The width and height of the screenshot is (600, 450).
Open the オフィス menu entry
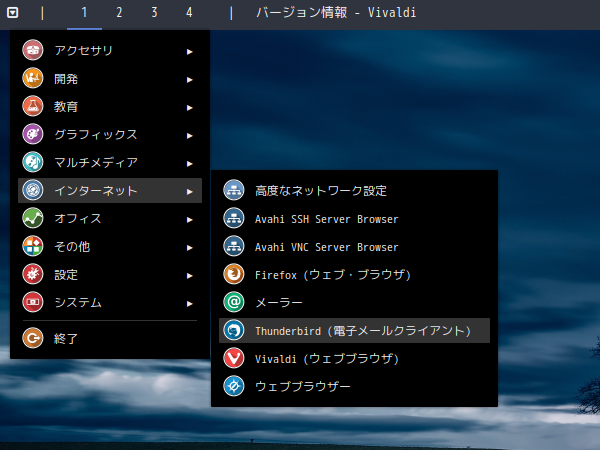(x=110, y=218)
